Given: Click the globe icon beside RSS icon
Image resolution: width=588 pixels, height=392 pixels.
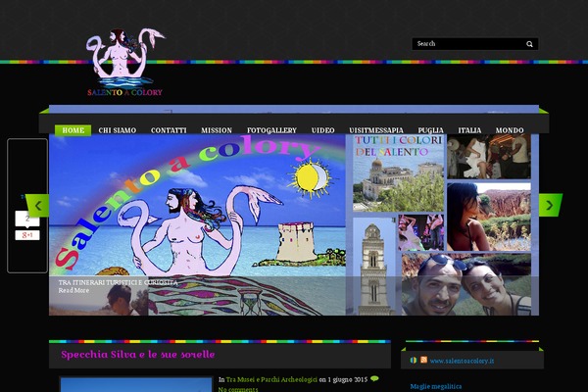Looking at the screenshot, I should [x=414, y=360].
